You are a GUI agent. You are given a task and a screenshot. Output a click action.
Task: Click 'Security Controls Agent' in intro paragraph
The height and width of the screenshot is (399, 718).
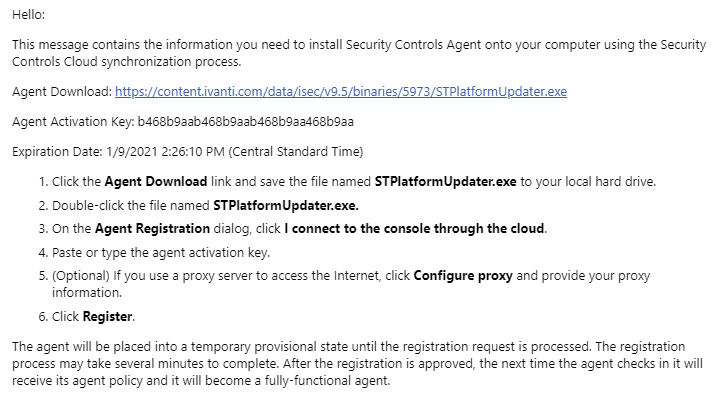(413, 45)
